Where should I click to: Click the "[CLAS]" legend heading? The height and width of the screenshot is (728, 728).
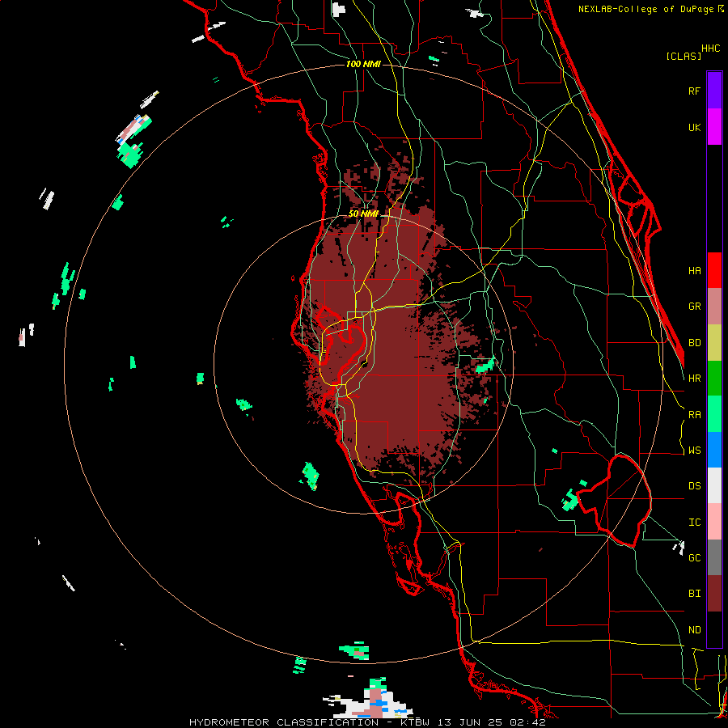coord(684,56)
